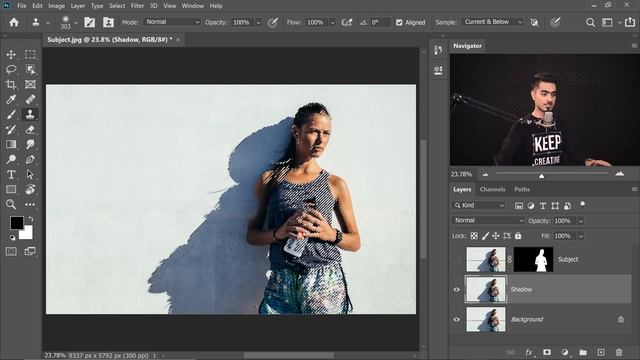Switch to the Channels tab

coord(492,189)
